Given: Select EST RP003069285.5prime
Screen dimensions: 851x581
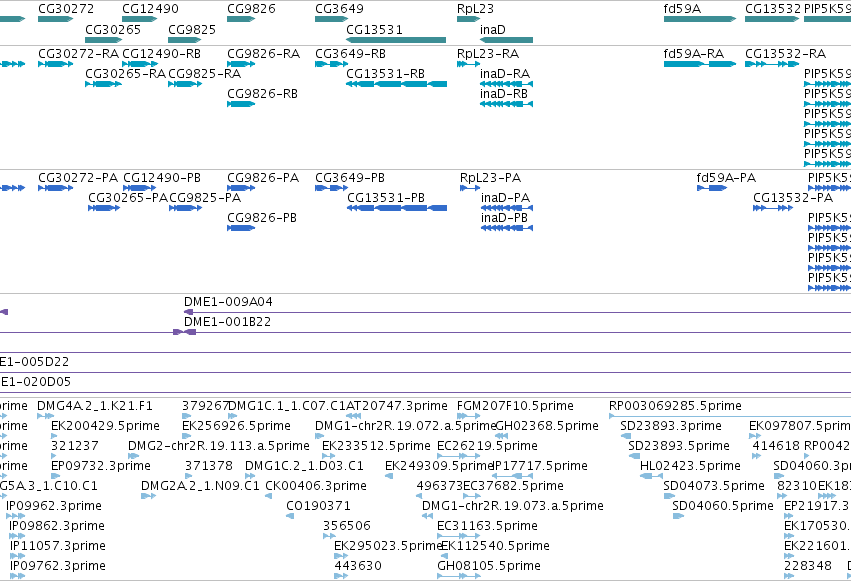Looking at the screenshot, I should coord(730,416).
